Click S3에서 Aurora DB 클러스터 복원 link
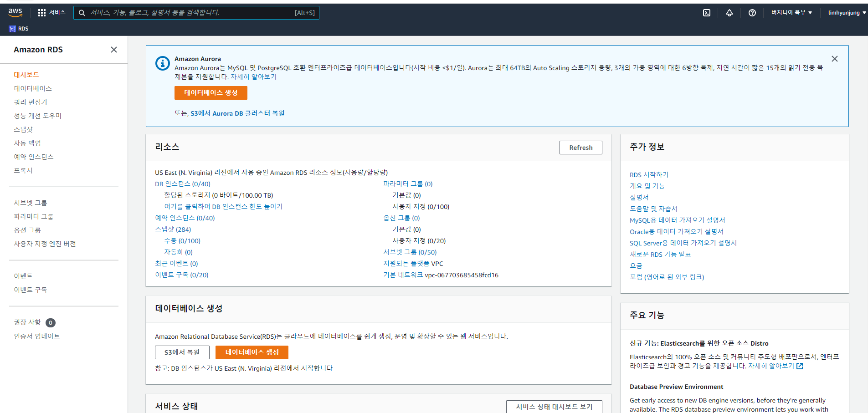This screenshot has width=868, height=413. point(237,113)
